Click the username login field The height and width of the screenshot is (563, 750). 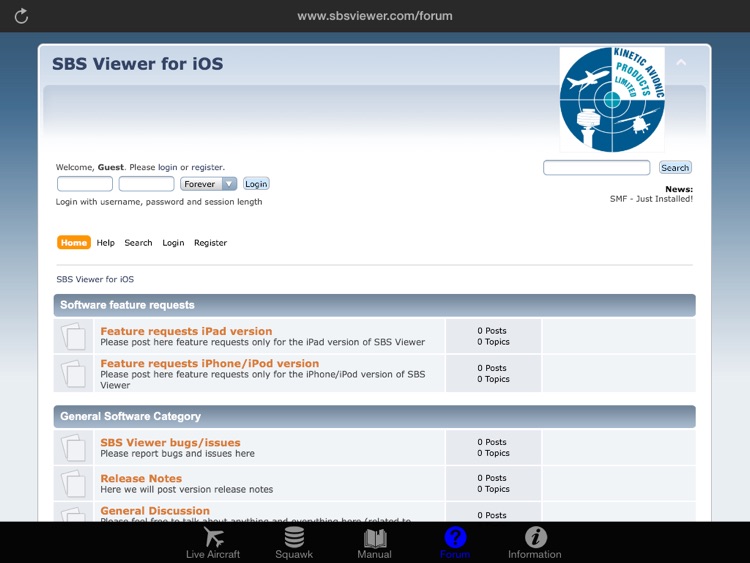coord(85,184)
